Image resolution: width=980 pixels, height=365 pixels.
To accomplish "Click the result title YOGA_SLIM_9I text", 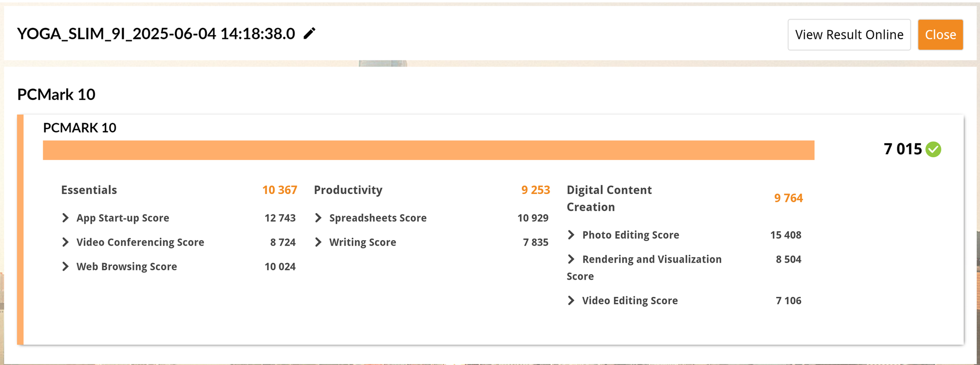I will [x=156, y=34].
